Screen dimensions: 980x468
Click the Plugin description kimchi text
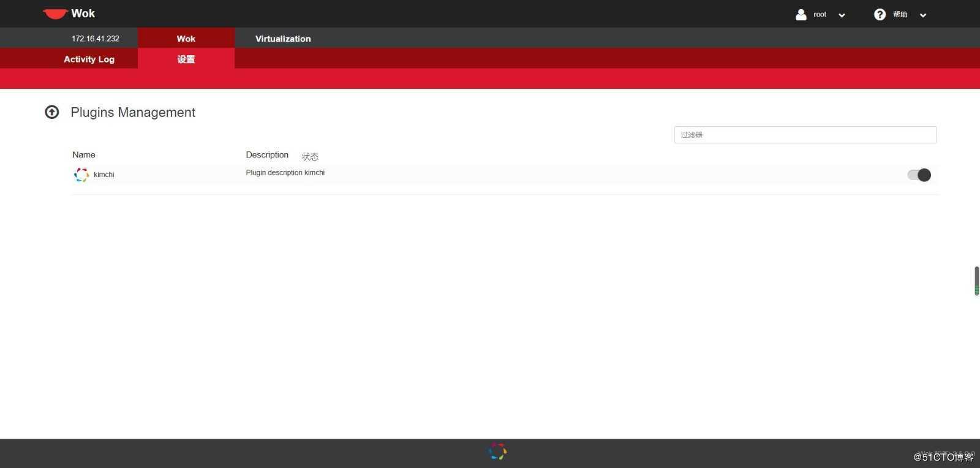coord(285,173)
